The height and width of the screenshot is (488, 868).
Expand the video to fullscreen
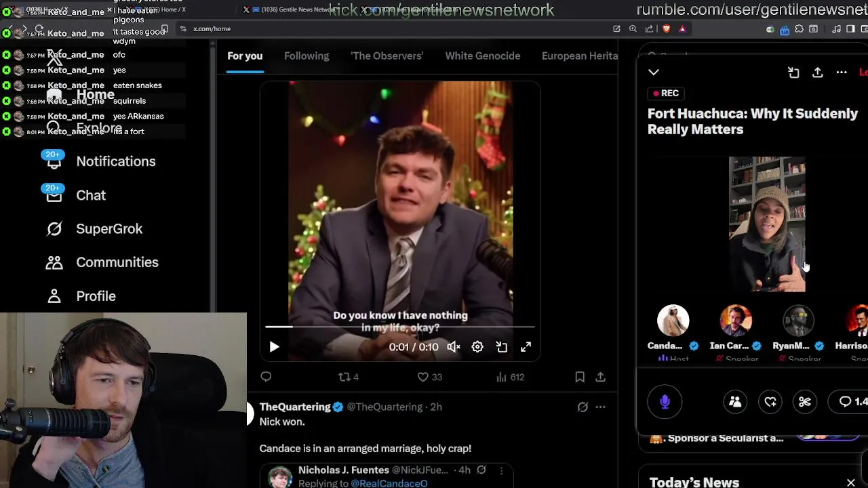[x=526, y=347]
